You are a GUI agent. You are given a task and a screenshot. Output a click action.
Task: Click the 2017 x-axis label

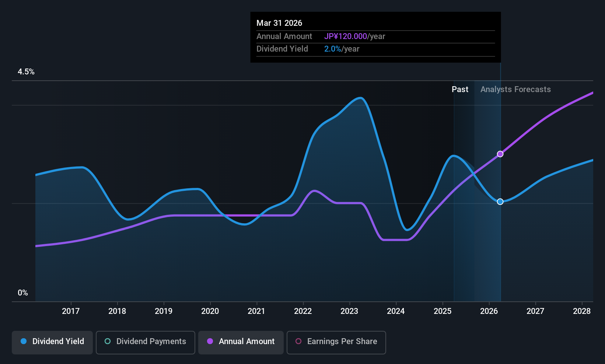tap(71, 311)
